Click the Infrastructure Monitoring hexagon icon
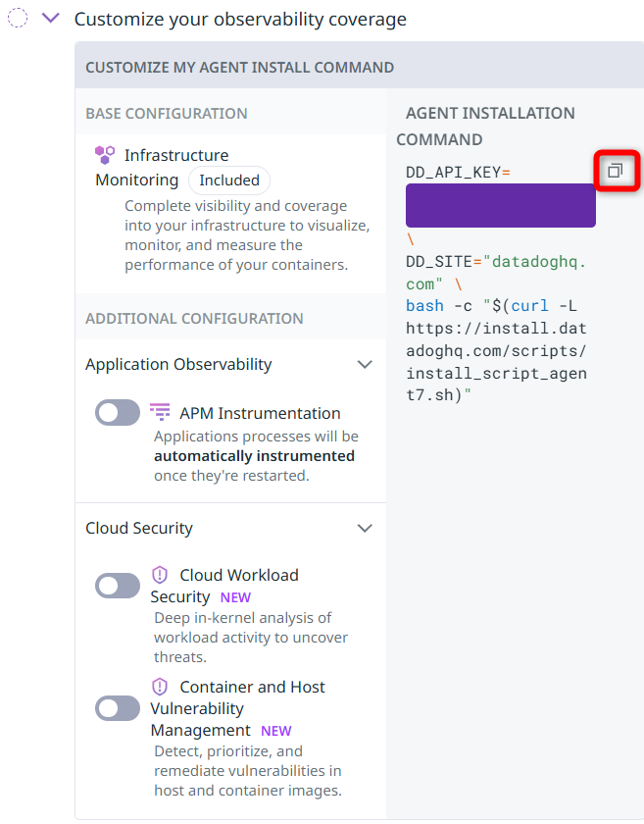Viewport: 644px width, 824px height. 105,155
